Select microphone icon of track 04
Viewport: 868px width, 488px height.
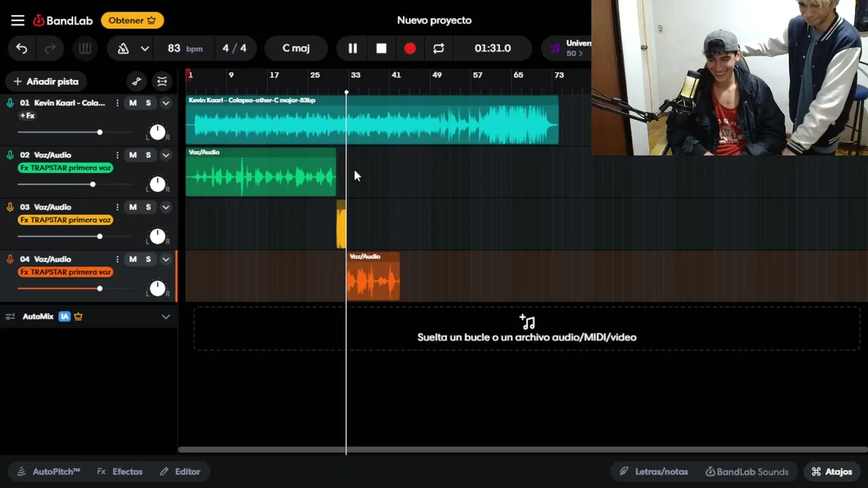pyautogui.click(x=10, y=260)
